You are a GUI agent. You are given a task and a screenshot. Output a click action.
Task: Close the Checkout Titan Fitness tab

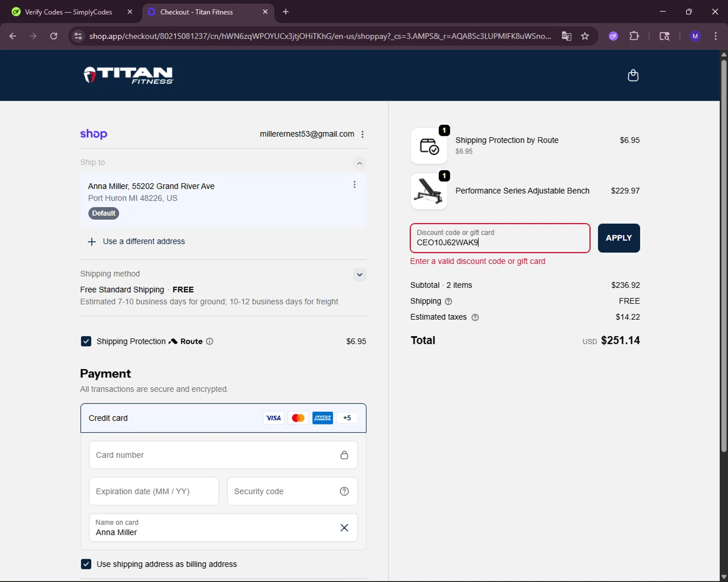point(265,12)
